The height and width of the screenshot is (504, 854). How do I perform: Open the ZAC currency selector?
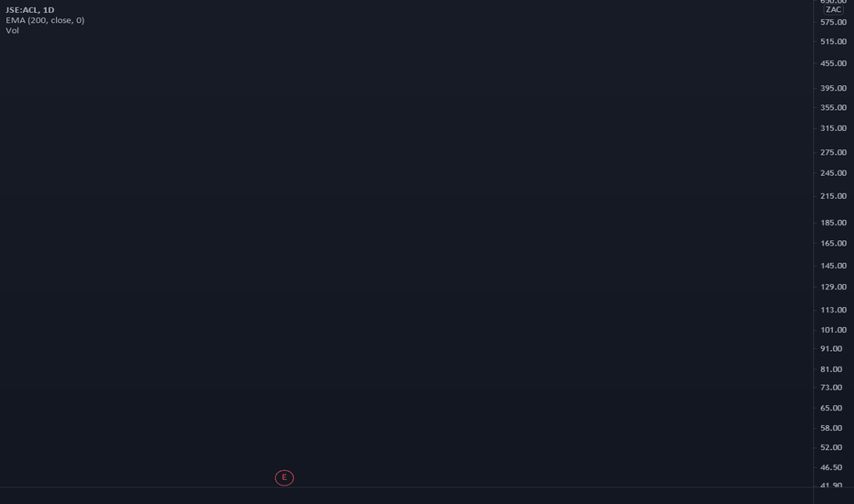pos(833,10)
